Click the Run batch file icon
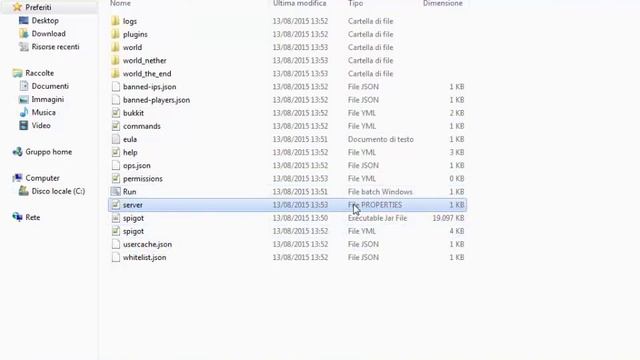Viewport: 640px width, 360px height. (116, 191)
